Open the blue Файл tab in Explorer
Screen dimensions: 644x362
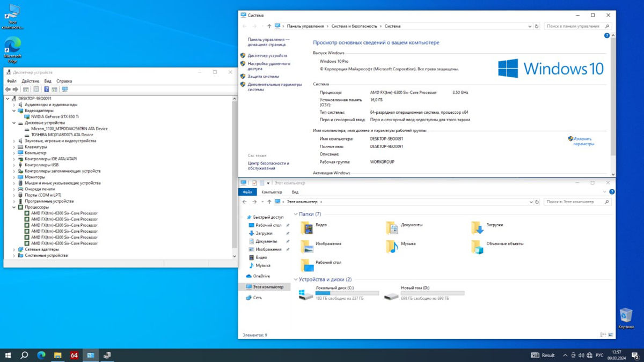[247, 192]
